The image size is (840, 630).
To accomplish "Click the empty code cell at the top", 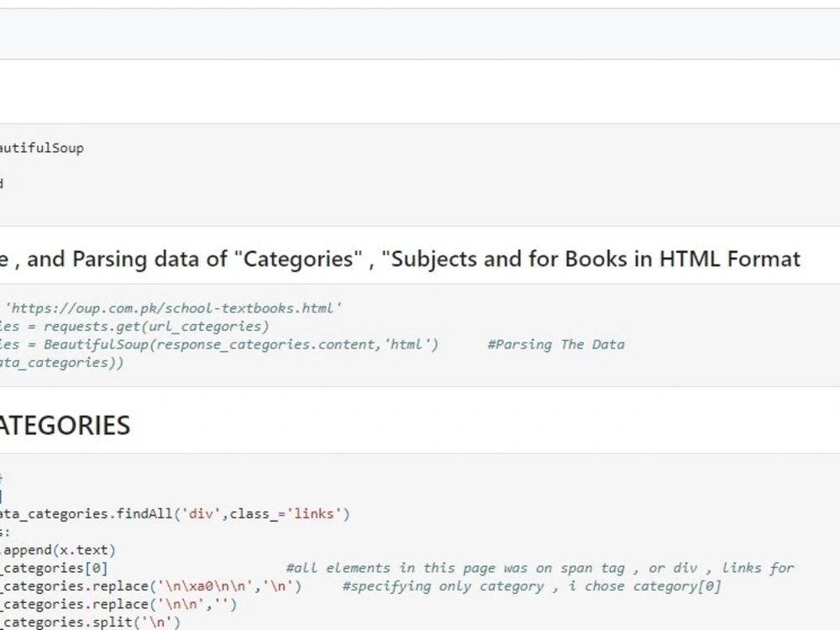I will [x=420, y=34].
